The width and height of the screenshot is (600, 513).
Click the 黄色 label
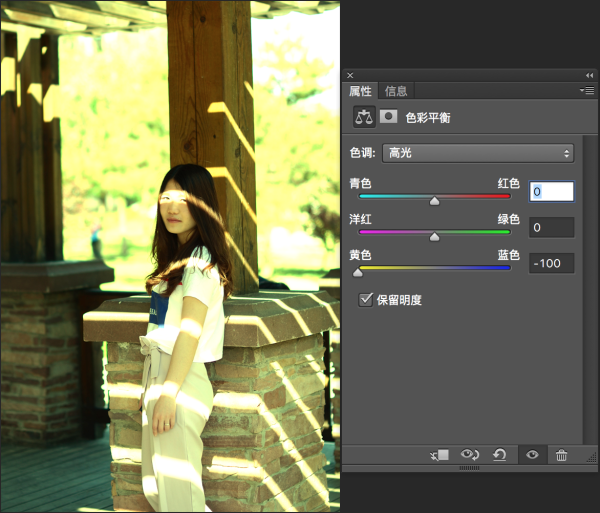[360, 255]
